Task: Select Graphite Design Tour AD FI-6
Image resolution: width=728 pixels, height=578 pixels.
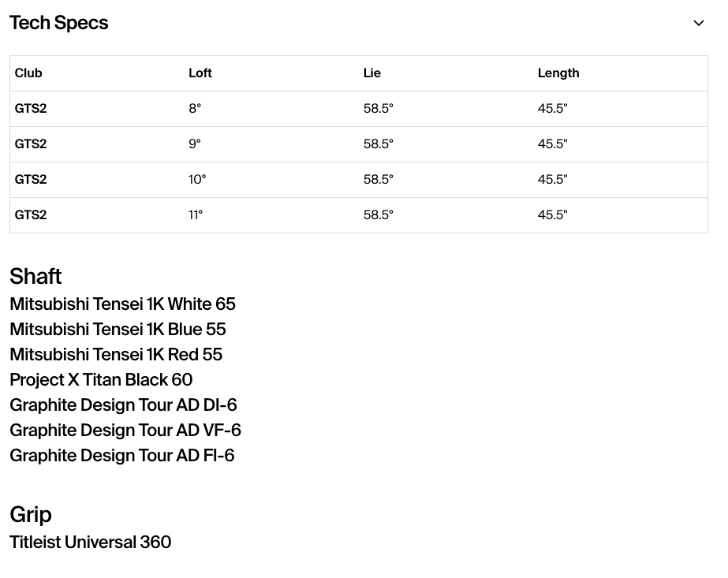Action: (x=122, y=456)
